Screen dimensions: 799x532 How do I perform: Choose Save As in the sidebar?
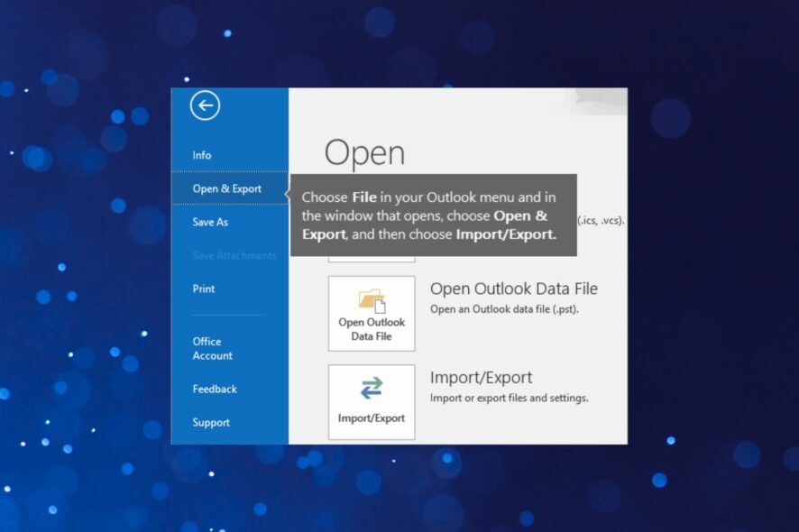210,222
